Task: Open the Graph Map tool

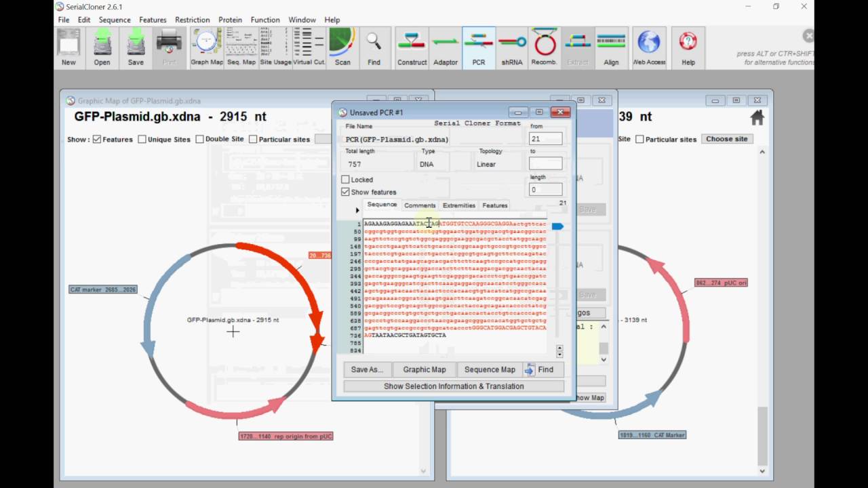Action: [207, 47]
